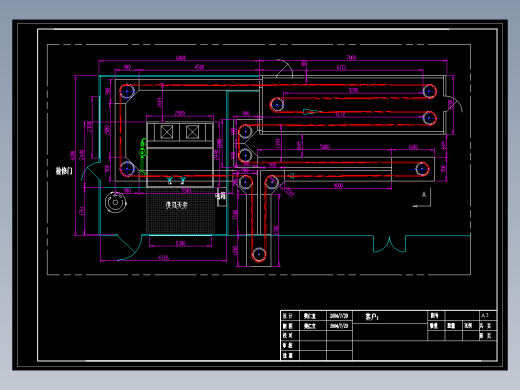The width and height of the screenshot is (520, 390).
Task: Select the round basin symbol near door
Action: click(x=116, y=202)
